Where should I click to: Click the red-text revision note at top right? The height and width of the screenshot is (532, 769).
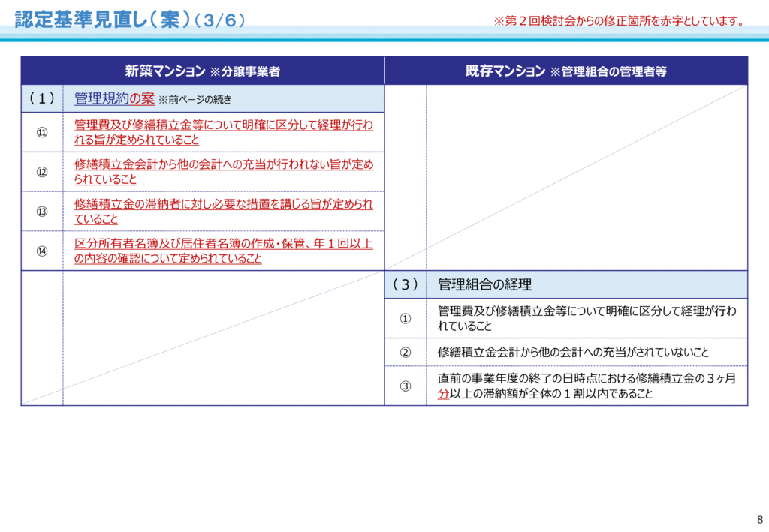[619, 21]
